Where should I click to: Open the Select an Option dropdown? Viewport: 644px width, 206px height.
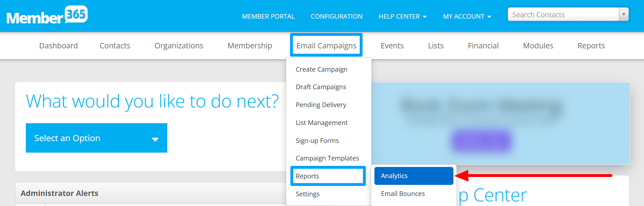tap(97, 138)
